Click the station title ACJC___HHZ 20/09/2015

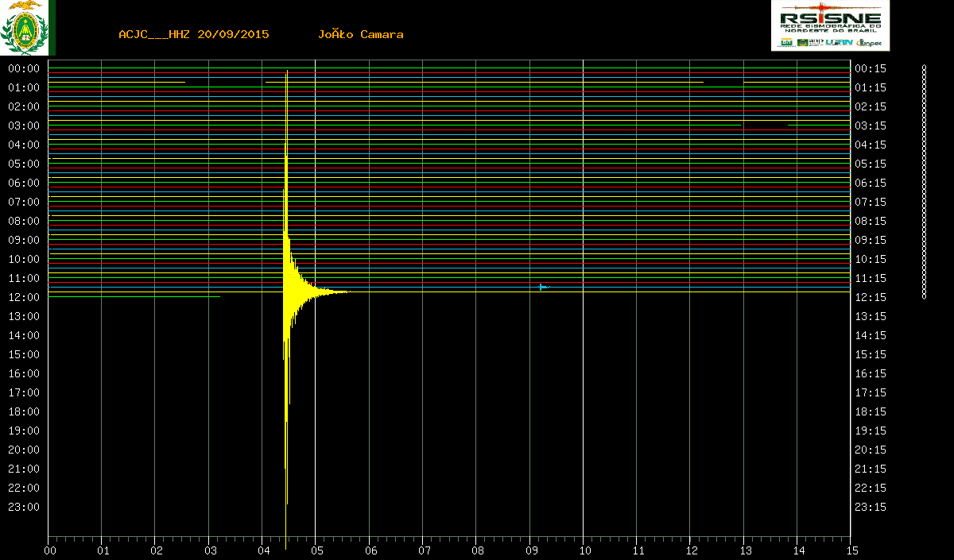[x=193, y=34]
